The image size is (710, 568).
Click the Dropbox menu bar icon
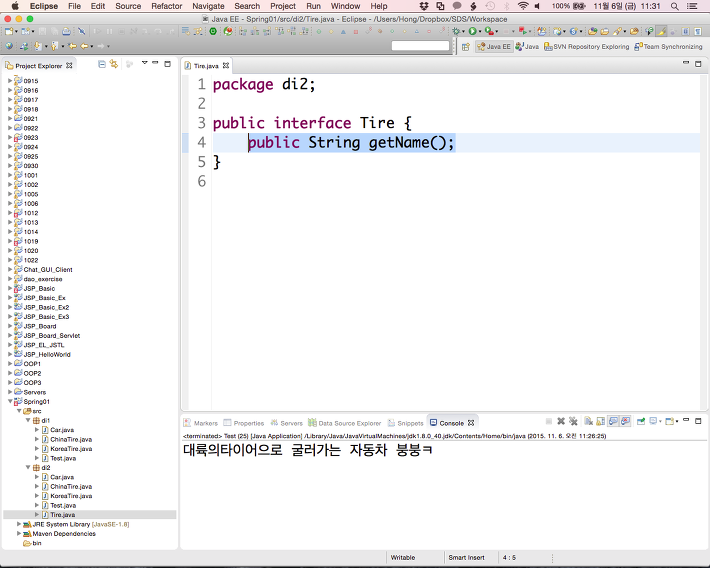pos(424,6)
